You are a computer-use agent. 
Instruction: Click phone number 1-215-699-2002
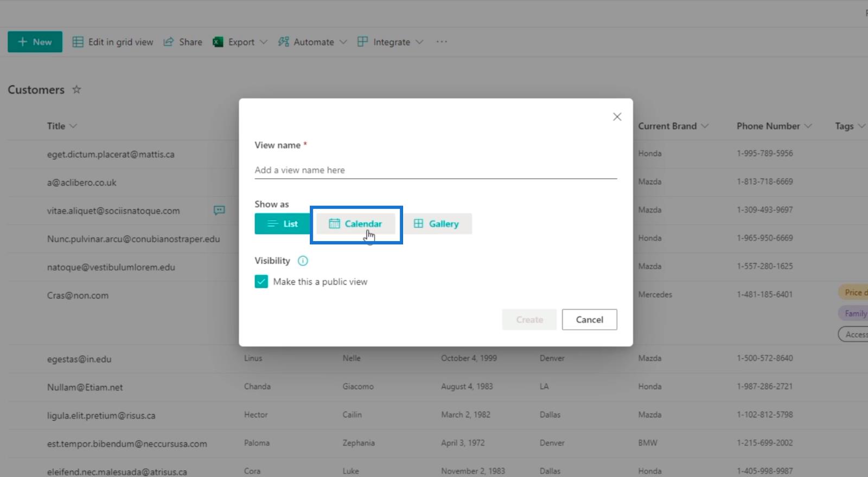point(765,443)
